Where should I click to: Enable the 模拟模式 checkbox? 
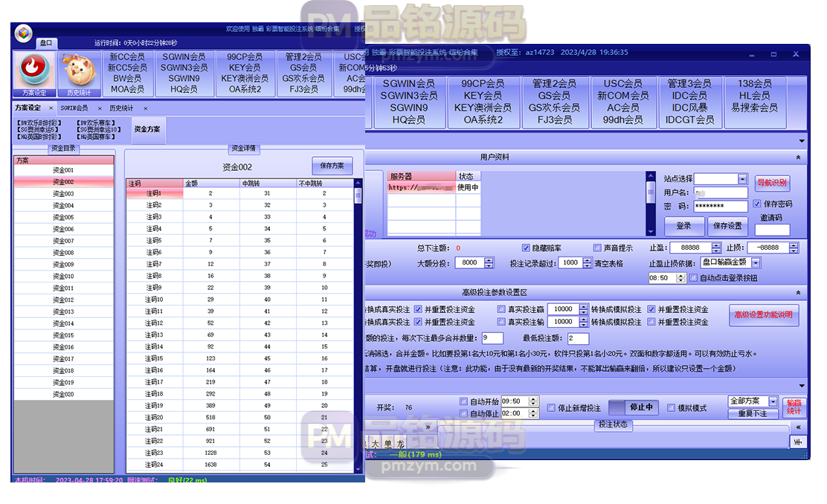coord(671,407)
